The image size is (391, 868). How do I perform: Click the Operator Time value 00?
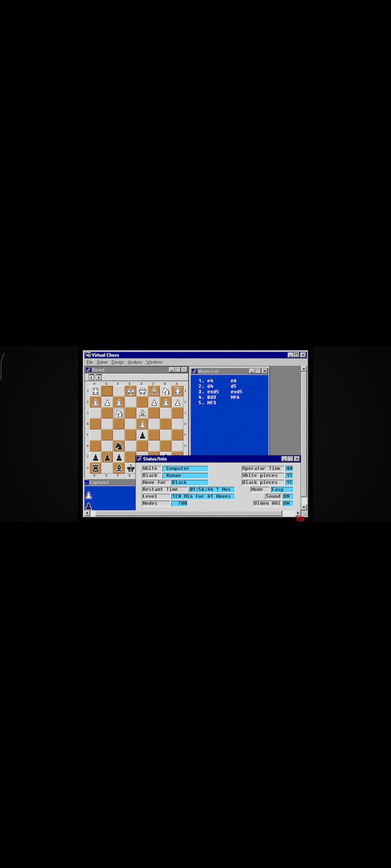tap(289, 468)
